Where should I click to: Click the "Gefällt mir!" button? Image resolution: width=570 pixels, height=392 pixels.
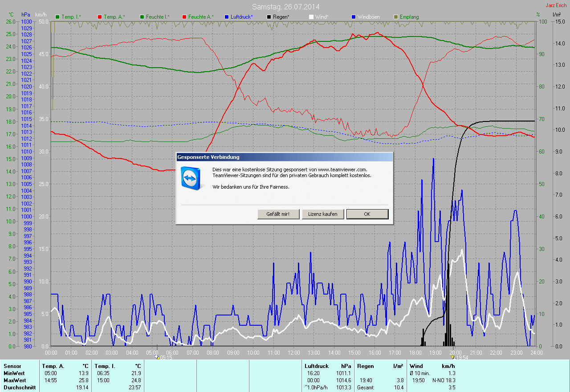point(278,214)
